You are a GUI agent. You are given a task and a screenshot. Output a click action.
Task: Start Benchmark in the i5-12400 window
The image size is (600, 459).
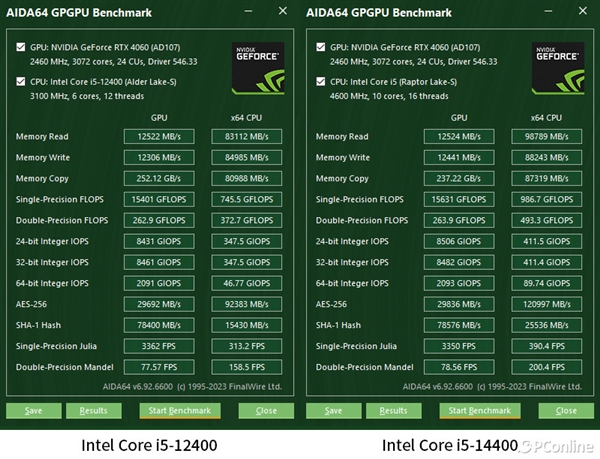tap(180, 411)
